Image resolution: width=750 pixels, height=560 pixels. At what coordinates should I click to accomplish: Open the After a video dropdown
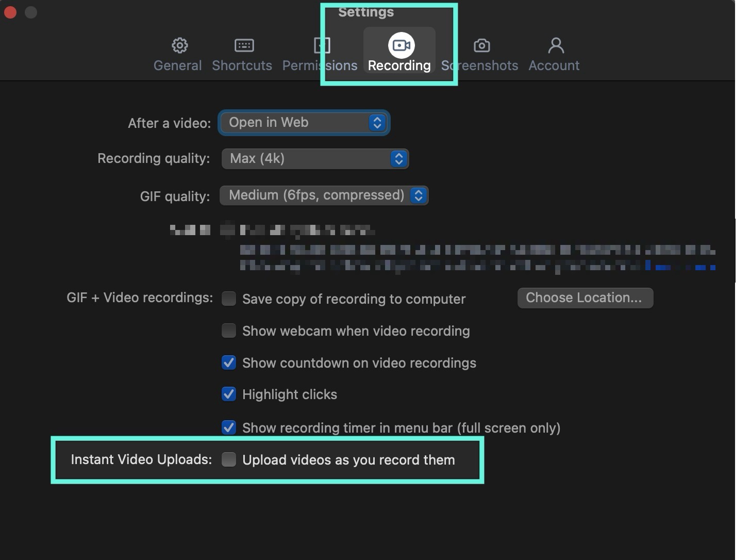pyautogui.click(x=304, y=123)
